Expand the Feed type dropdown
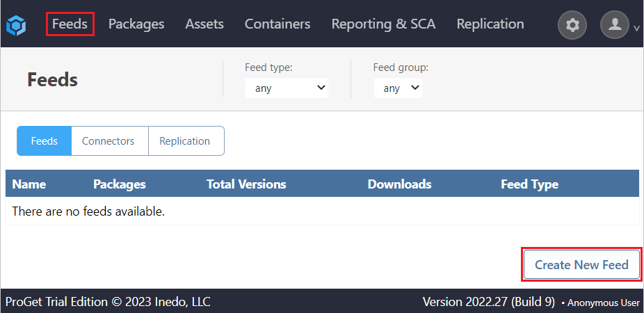 pyautogui.click(x=287, y=88)
